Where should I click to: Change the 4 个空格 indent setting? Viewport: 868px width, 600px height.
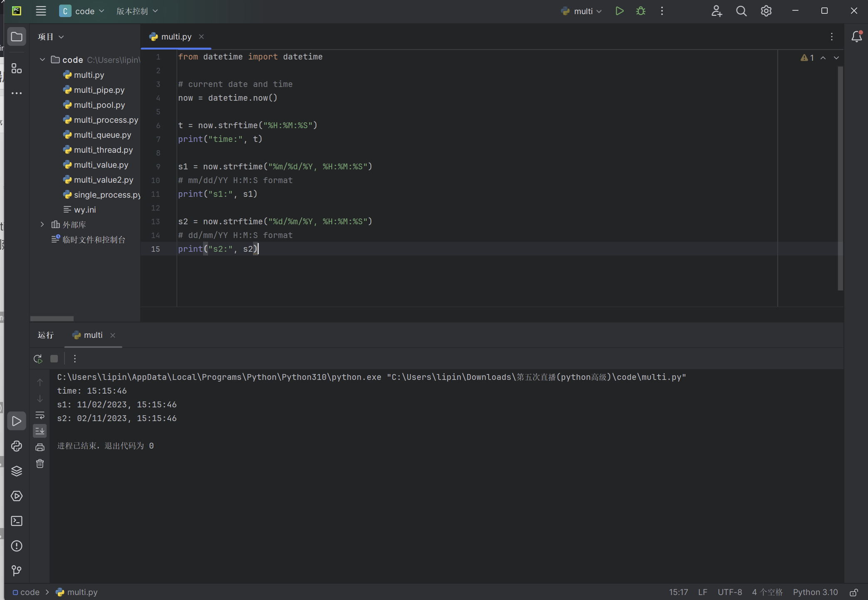coord(767,592)
